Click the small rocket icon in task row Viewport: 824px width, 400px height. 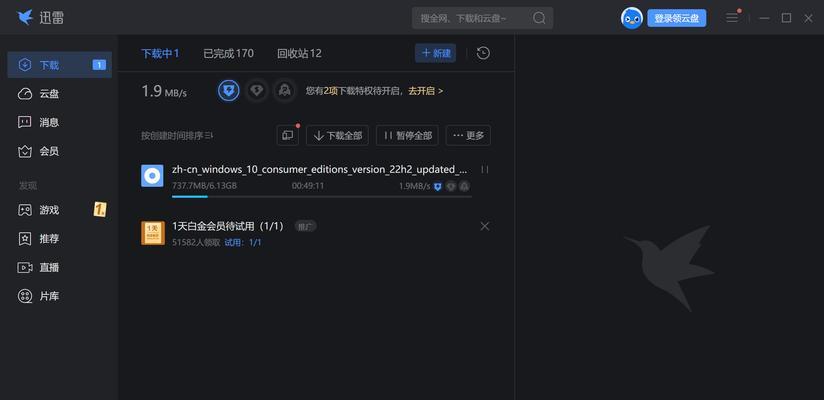coord(465,186)
